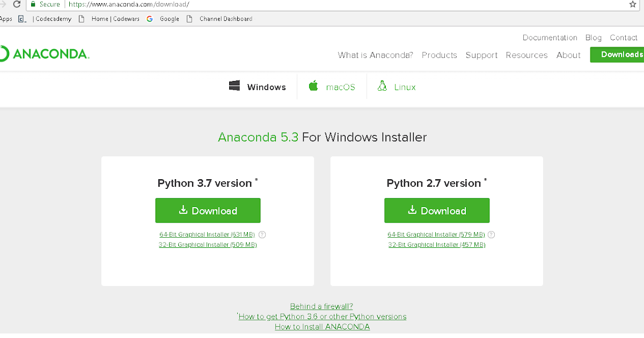Screen dimensions: 644x338
Task: Download the 32-Bit Graphical Installer (509 MB)
Action: pos(208,244)
